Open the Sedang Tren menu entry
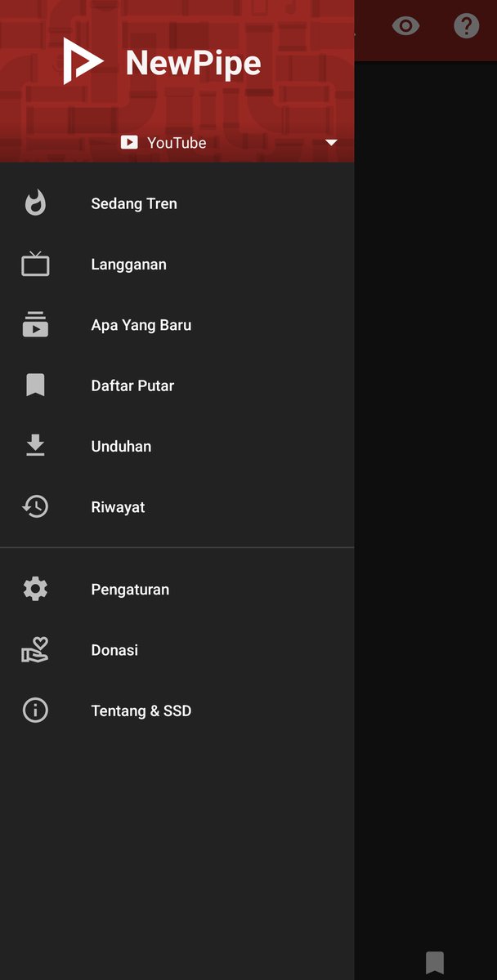The width and height of the screenshot is (497, 980). (177, 203)
